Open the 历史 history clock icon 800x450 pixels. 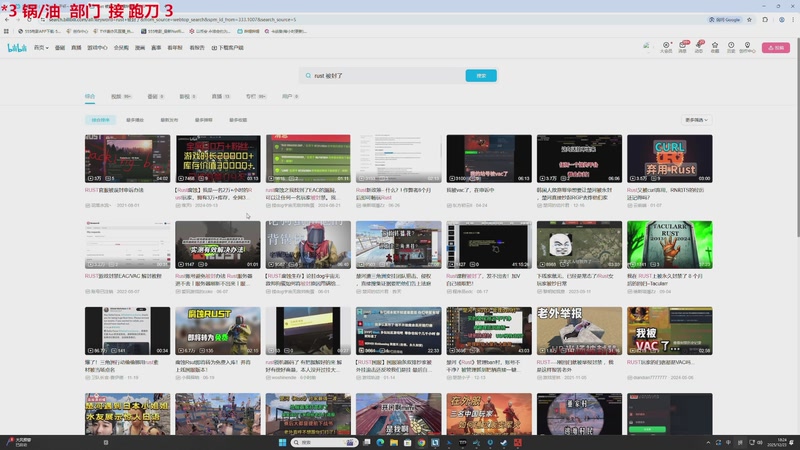(731, 47)
